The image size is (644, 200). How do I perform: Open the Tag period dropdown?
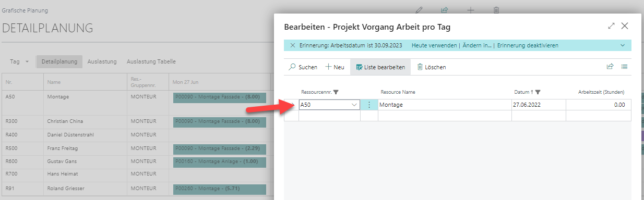[x=19, y=61]
